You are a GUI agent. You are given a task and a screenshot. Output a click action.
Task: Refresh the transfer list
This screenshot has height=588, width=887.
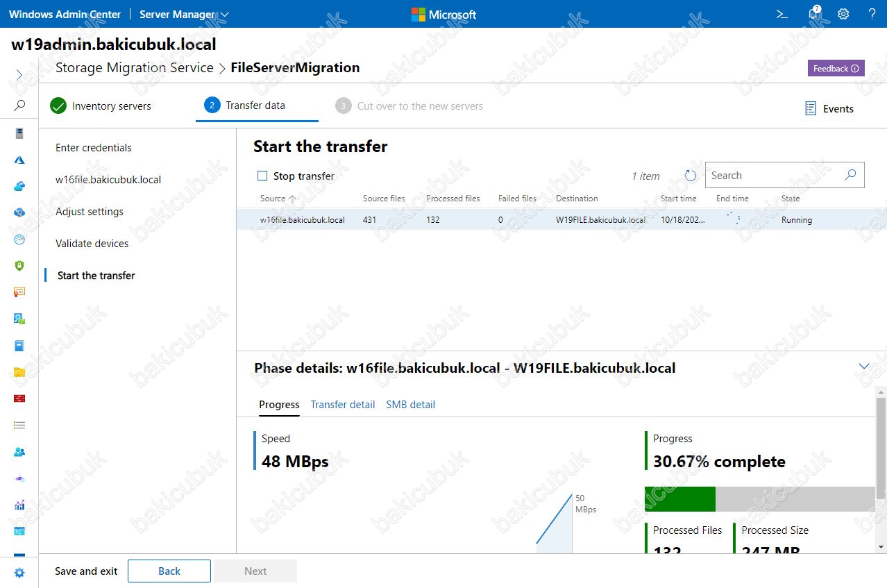(690, 176)
